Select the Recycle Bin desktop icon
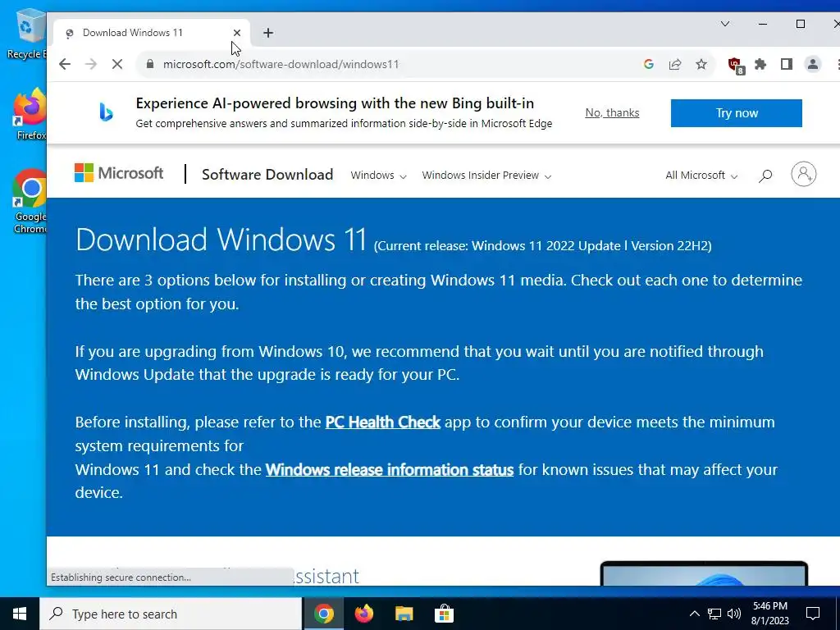Viewport: 840px width, 630px height. 27,34
